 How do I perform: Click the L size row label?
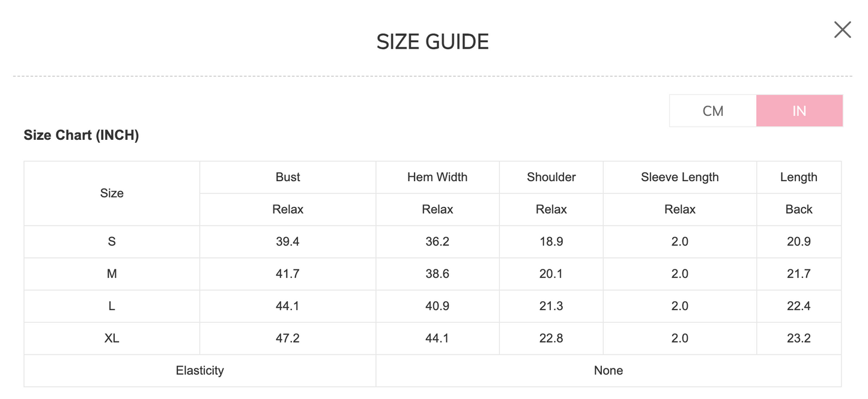point(112,306)
